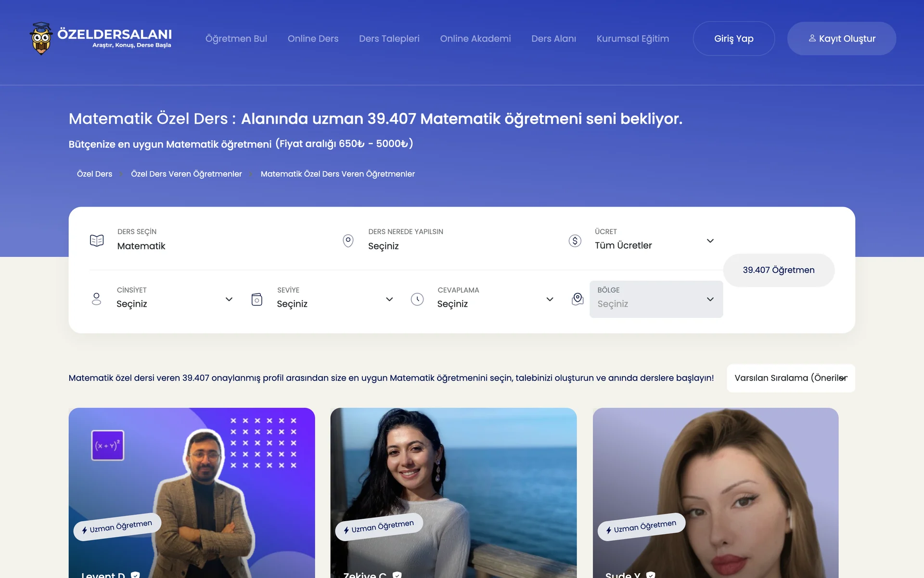Screen dimensions: 924x578
Task: Expand the Cevaplama dropdown
Action: tap(495, 299)
